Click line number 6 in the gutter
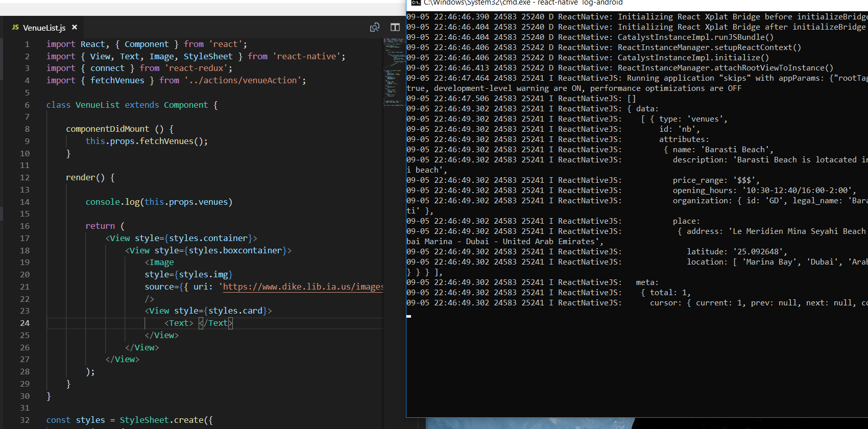Image resolution: width=868 pixels, height=429 pixels. [x=27, y=105]
